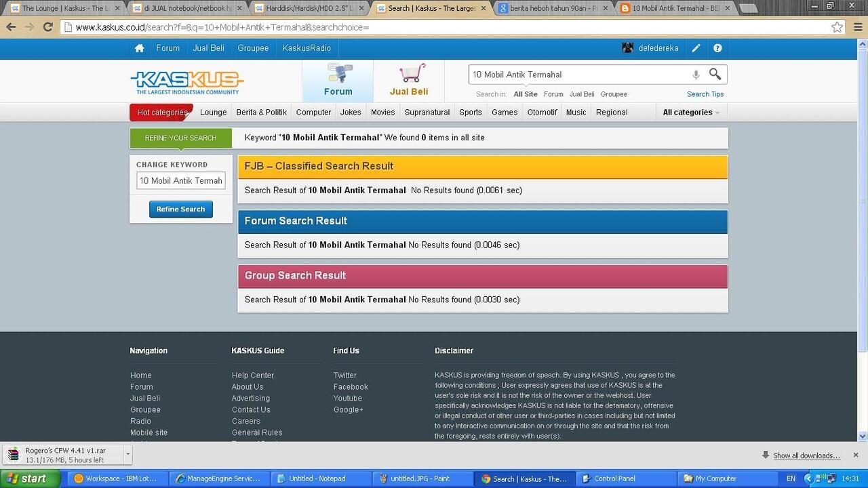Click defedereka user avatar
This screenshot has height=488, width=868.
(628, 48)
